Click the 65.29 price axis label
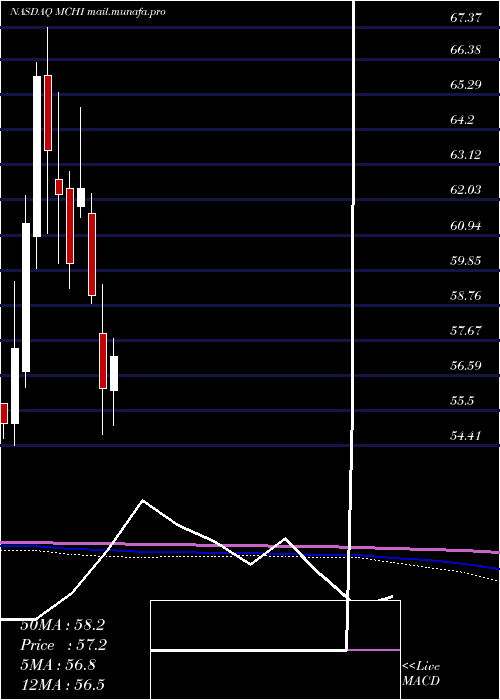The height and width of the screenshot is (700, 500). 466,84
